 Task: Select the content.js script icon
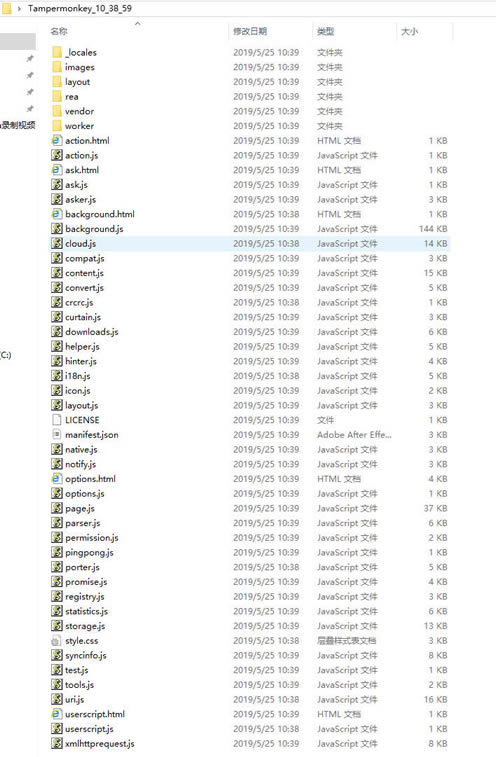57,273
